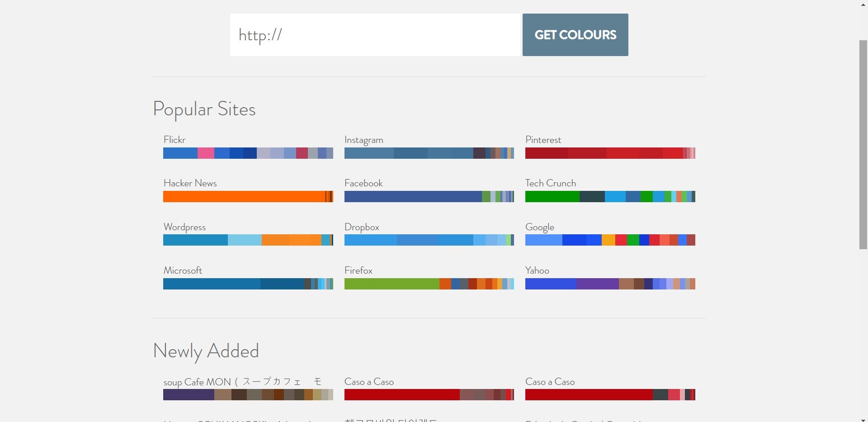
Task: Open the Tech Crunch link
Action: click(x=550, y=183)
